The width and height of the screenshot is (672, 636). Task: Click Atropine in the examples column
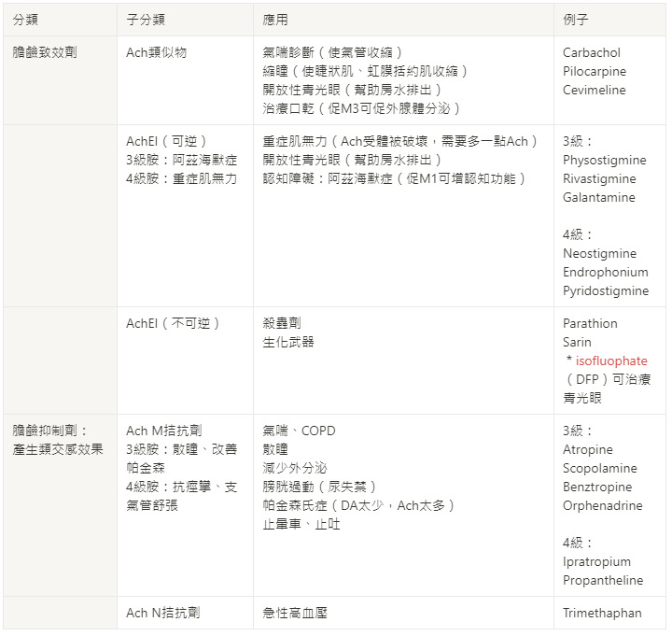(588, 449)
